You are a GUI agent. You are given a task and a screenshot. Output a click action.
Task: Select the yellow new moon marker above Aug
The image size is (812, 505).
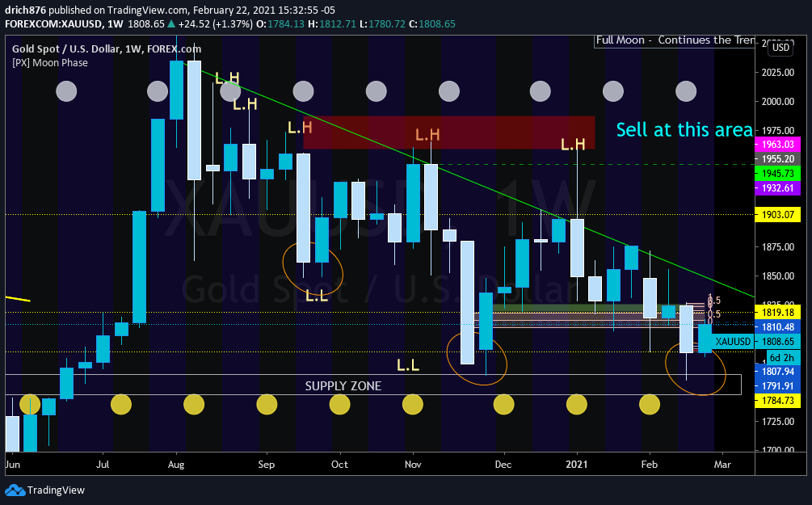tap(194, 405)
